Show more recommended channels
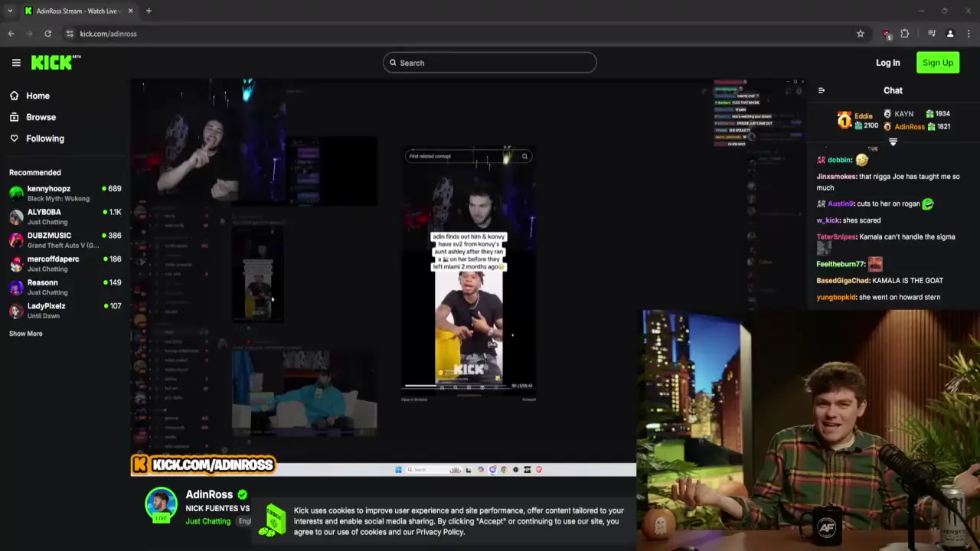The height and width of the screenshot is (551, 980). click(x=26, y=334)
